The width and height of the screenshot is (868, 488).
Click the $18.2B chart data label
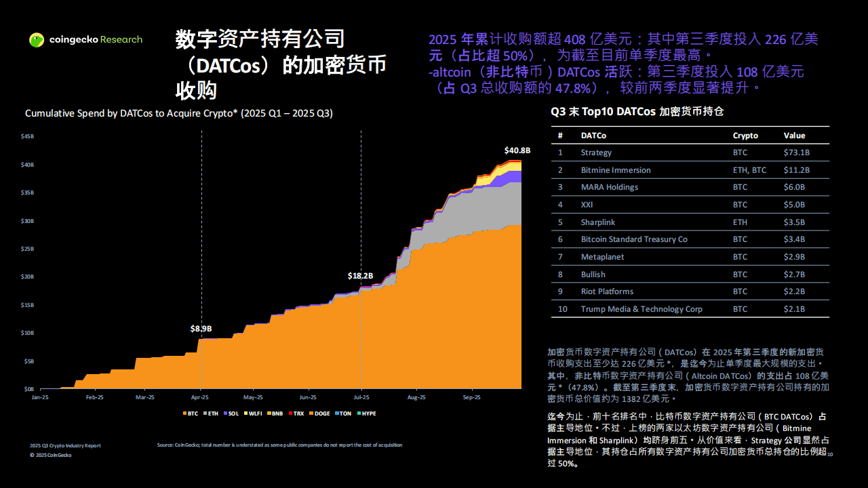[x=360, y=276]
